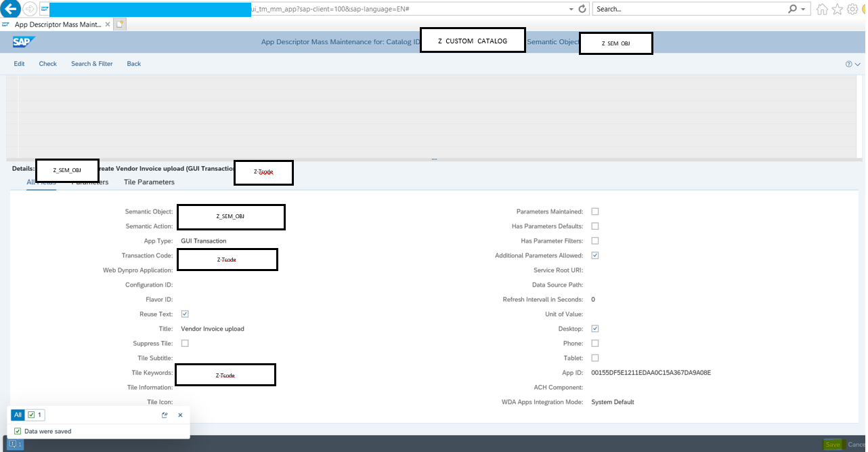Expand the chevron next to the help icon
868x452 pixels.
coord(857,64)
